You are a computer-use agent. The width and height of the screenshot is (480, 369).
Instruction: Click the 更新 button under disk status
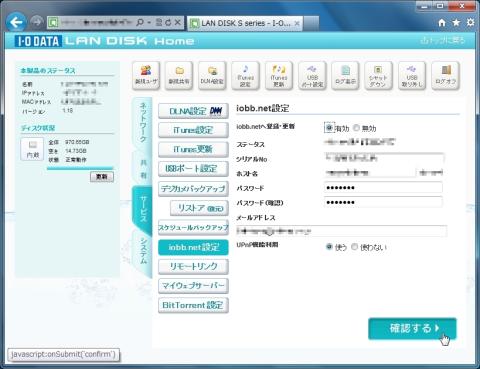point(102,177)
